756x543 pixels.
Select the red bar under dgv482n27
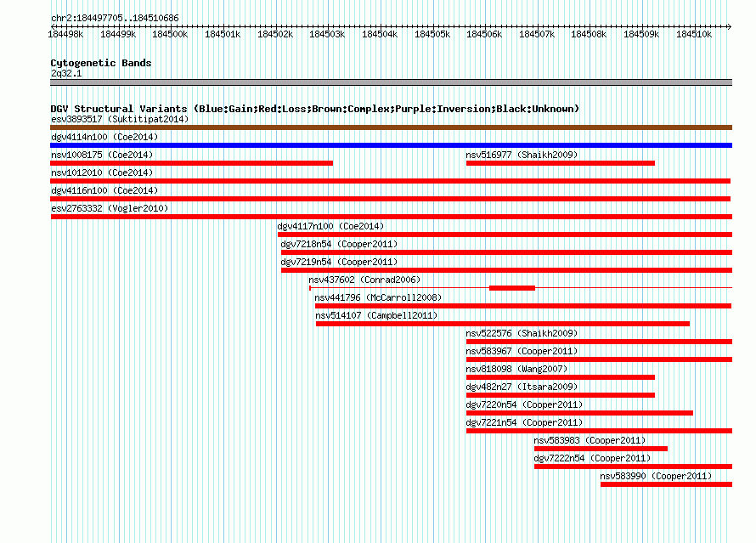tap(561, 395)
